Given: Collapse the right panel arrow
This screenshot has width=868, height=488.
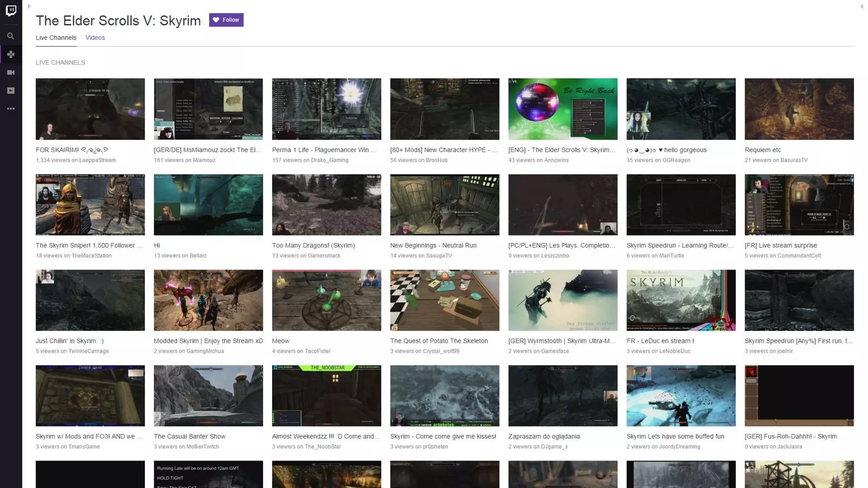Looking at the screenshot, I should (x=862, y=6).
